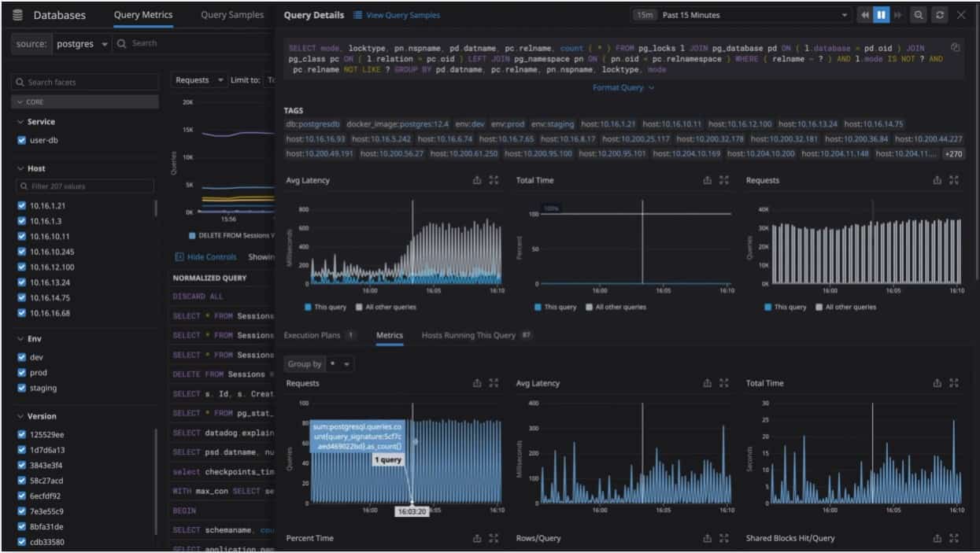Uncheck version 125529ee
Image resolution: width=980 pixels, height=553 pixels.
point(22,434)
